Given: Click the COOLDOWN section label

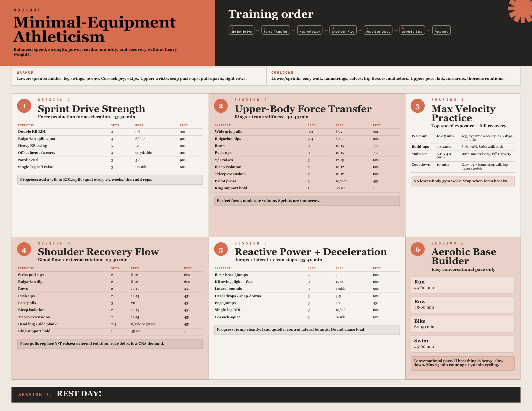Looking at the screenshot, I should 282,73.
